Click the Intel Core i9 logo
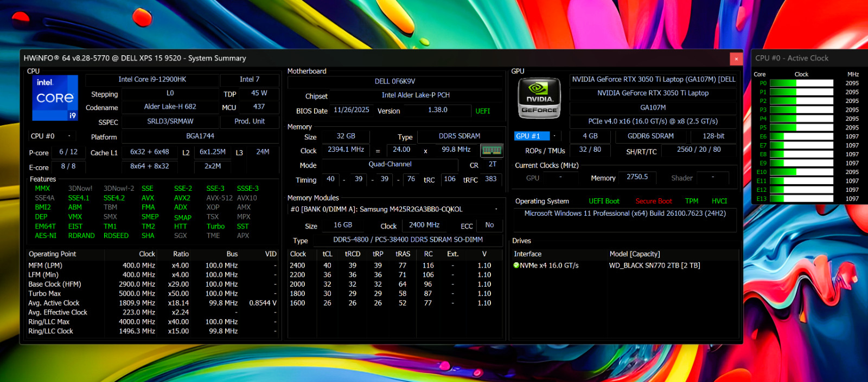 coord(55,98)
